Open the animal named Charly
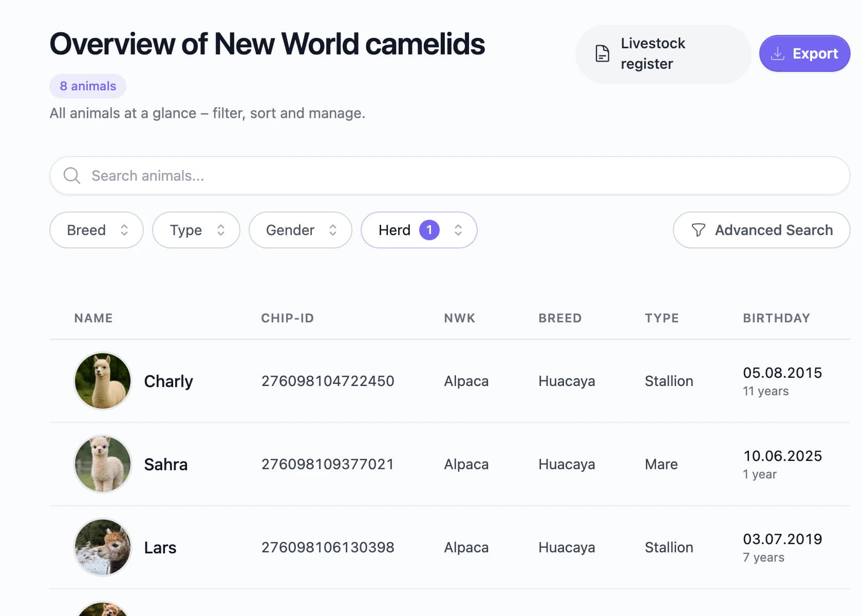The width and height of the screenshot is (863, 616). (x=168, y=381)
